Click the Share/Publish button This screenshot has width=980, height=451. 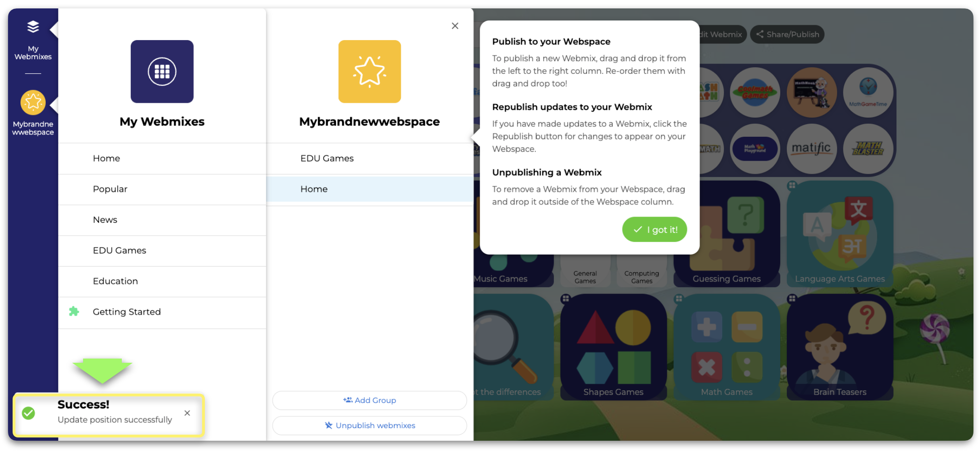787,34
